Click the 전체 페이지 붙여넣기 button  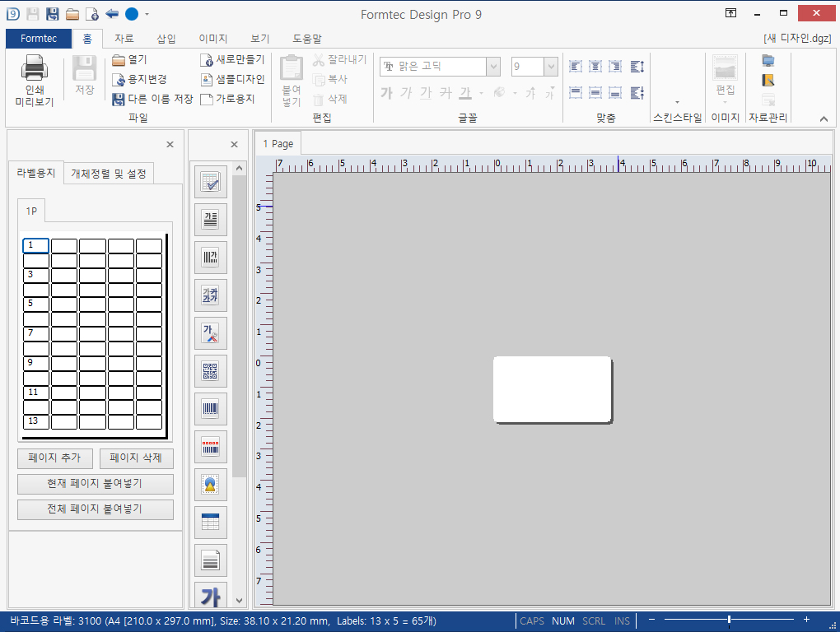pos(96,509)
